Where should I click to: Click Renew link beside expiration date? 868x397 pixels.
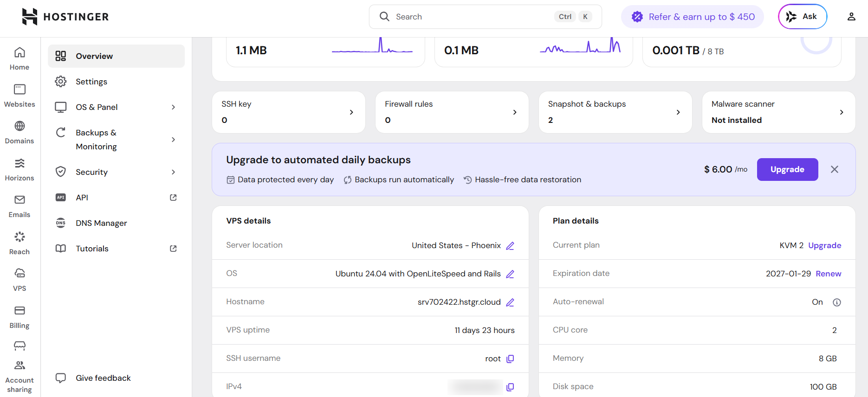point(829,274)
